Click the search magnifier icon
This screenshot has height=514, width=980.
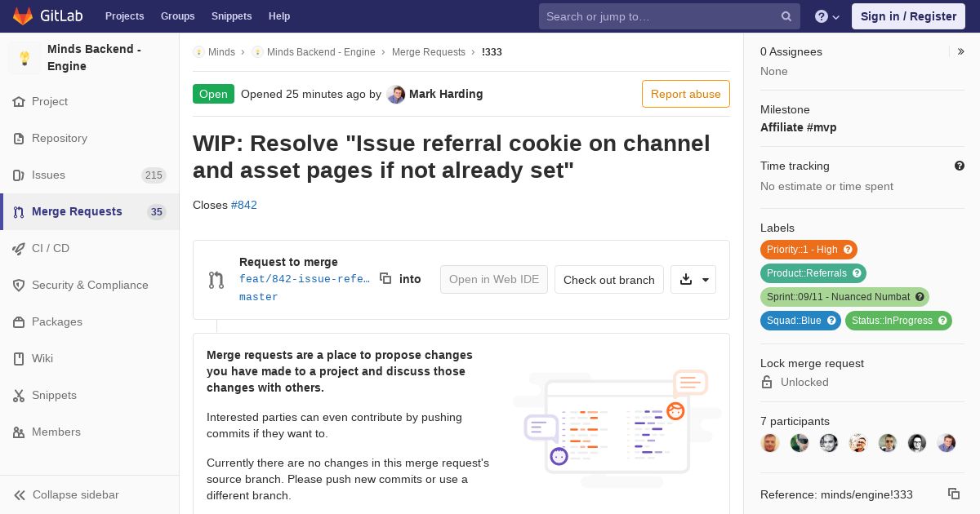786,16
